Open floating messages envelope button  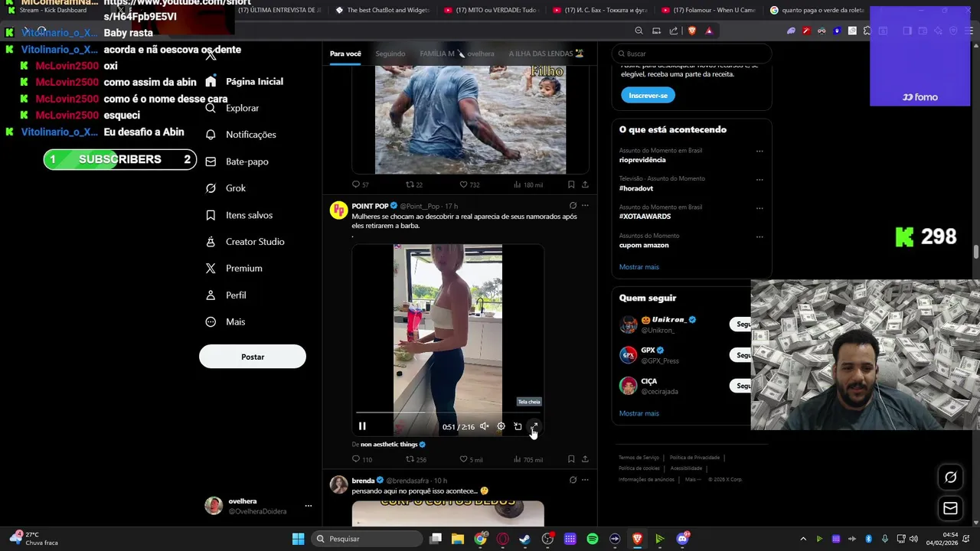[x=950, y=508]
